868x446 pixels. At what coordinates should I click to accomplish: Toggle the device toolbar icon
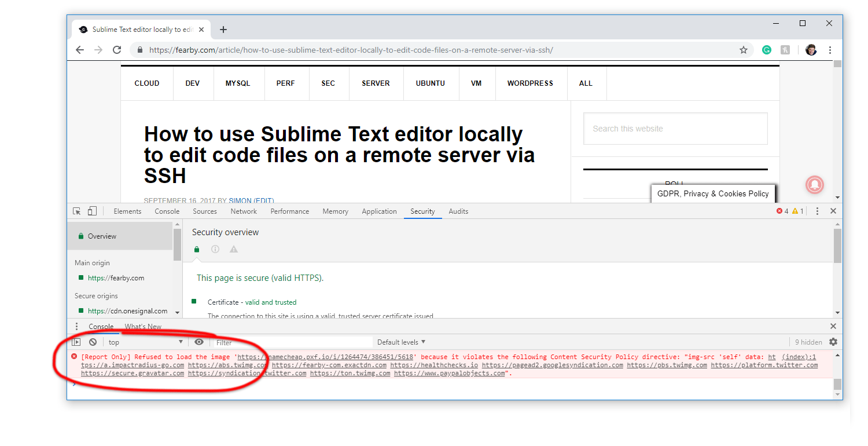coord(92,211)
